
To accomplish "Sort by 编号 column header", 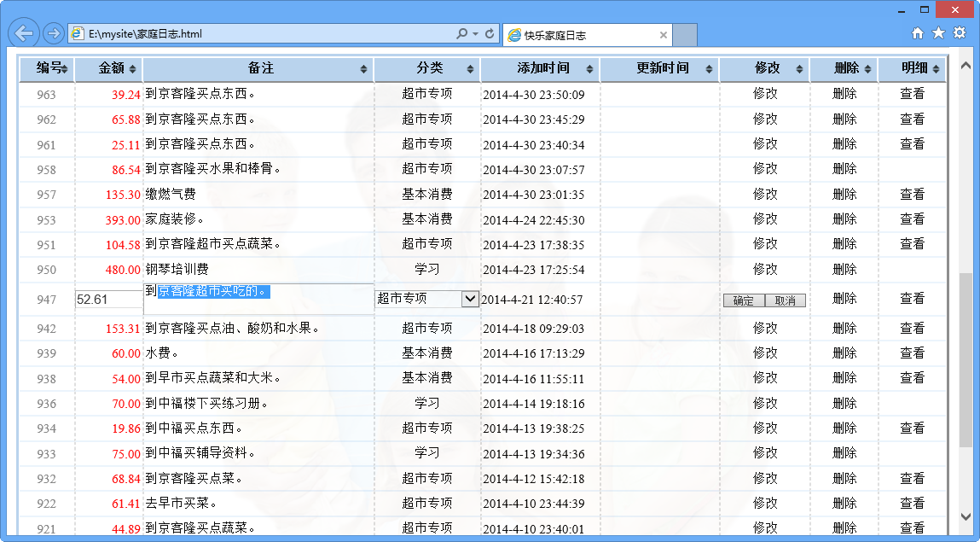I will (47, 69).
